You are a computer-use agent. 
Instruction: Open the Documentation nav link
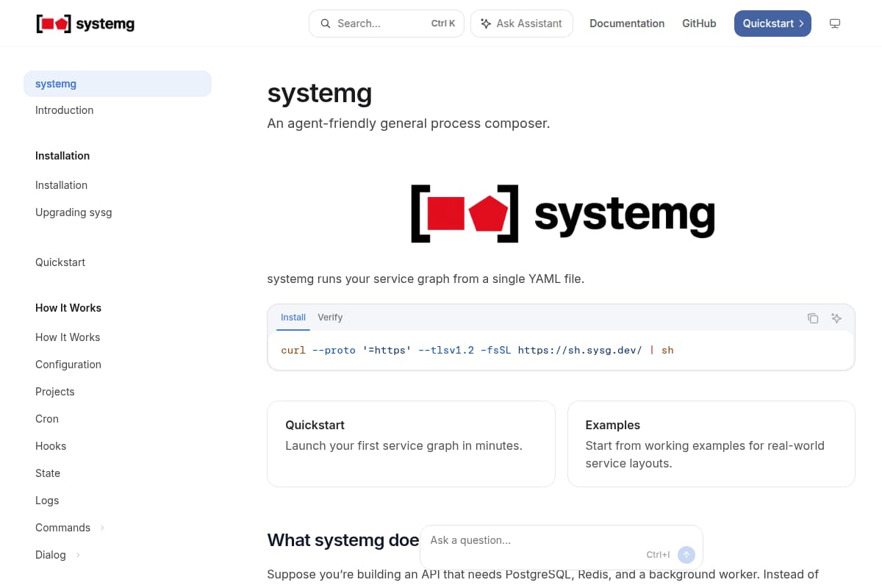coord(627,24)
